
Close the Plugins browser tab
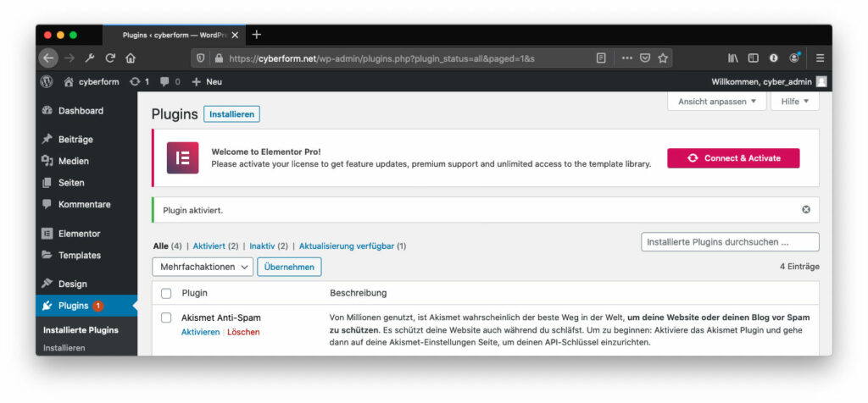[x=235, y=35]
